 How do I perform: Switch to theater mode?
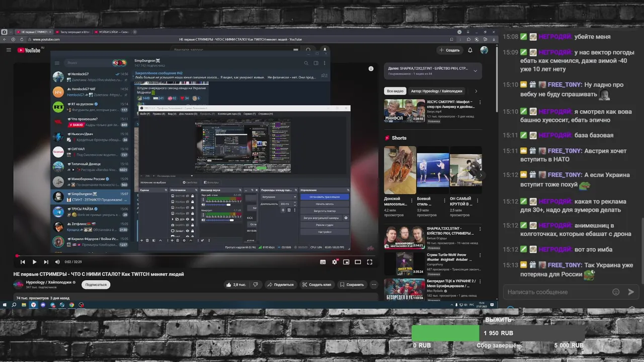pos(358,262)
